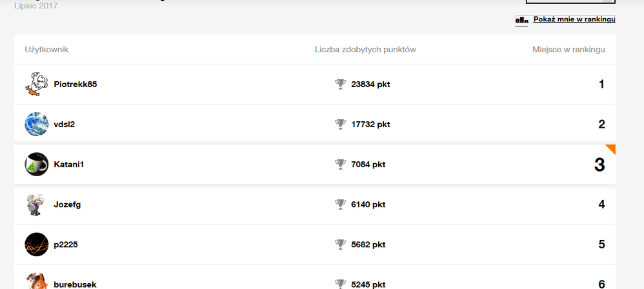Click trophy icon next to 5682 pkt
Viewport: 644px width, 289px height.
[x=341, y=244]
